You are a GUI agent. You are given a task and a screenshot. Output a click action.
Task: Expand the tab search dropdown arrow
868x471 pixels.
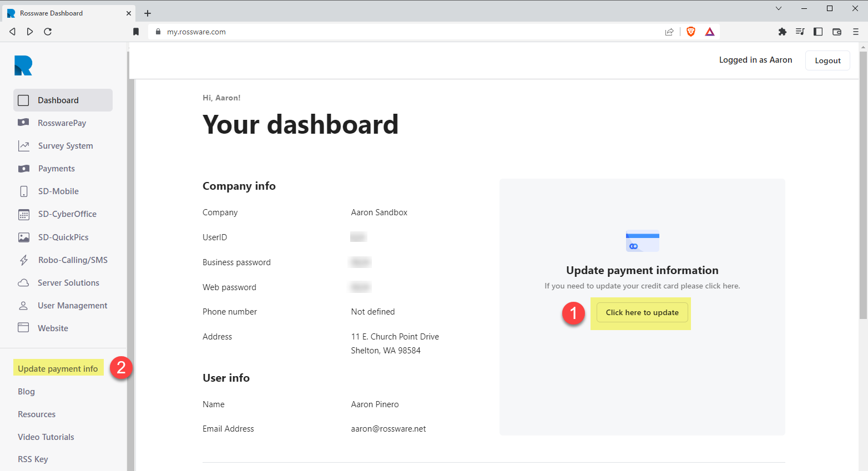[x=779, y=8]
